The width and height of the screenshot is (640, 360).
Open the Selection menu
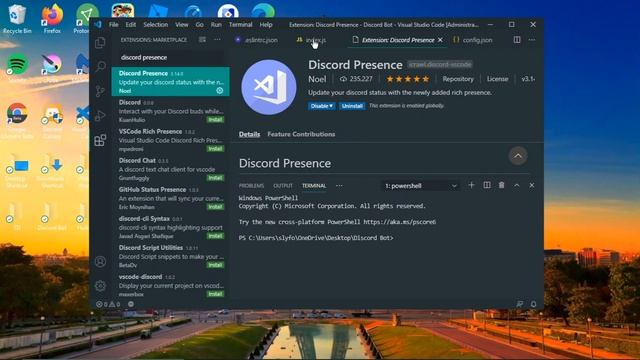tap(156, 24)
